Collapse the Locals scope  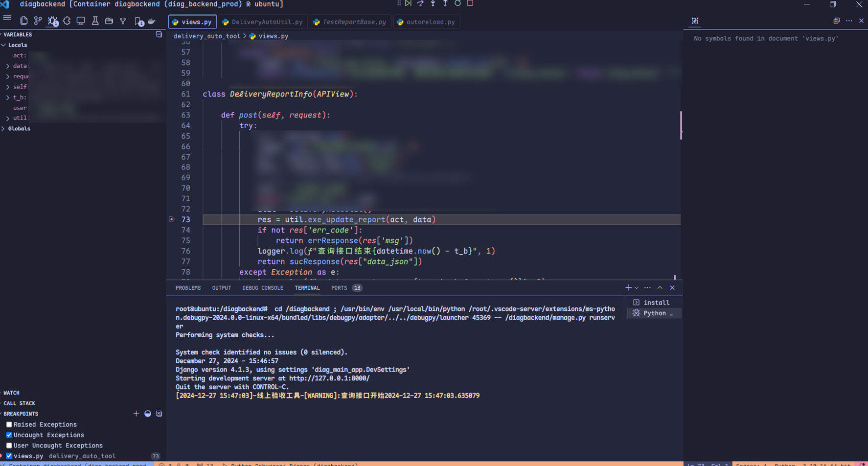click(x=4, y=45)
